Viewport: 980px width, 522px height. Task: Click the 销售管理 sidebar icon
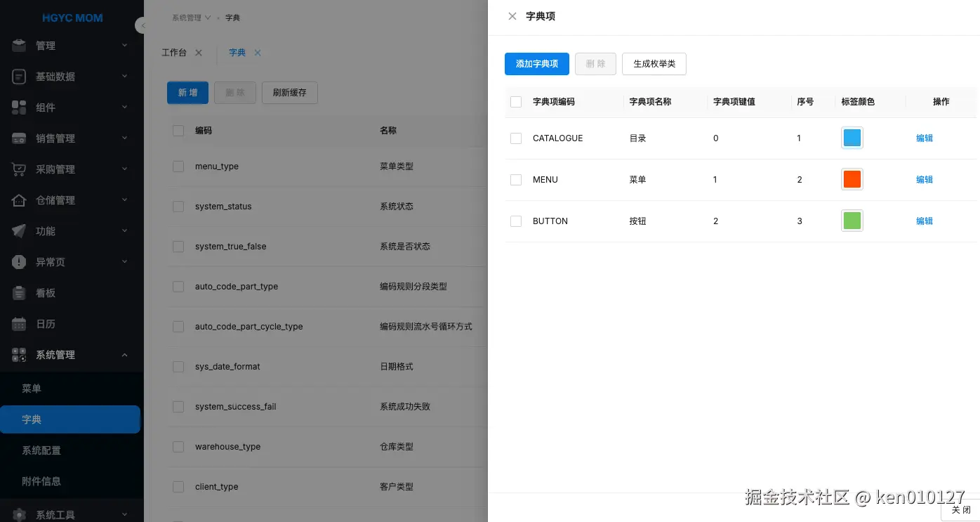(x=19, y=138)
